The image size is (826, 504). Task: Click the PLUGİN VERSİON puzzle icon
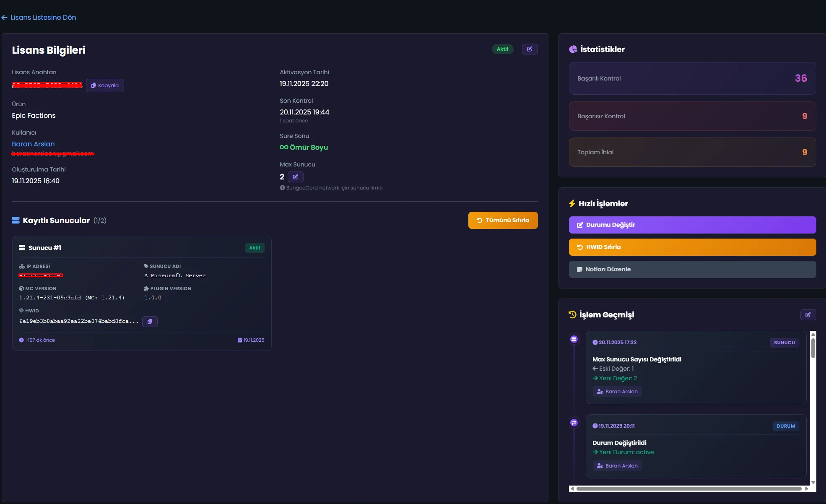tap(146, 288)
